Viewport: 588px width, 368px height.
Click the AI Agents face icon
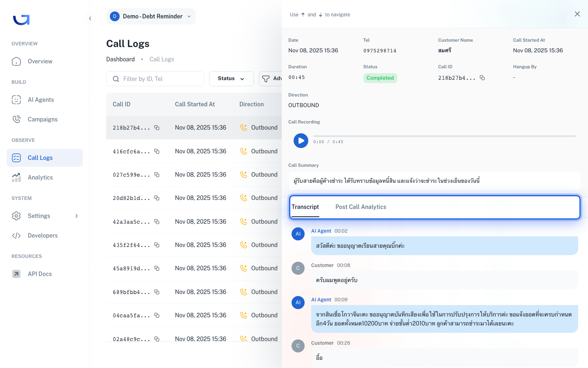tap(16, 100)
